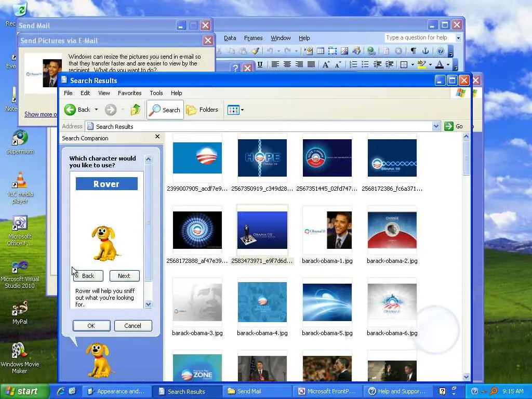Open Supermium desktop shortcut
Viewport: 532px width, 399px height.
[20, 142]
